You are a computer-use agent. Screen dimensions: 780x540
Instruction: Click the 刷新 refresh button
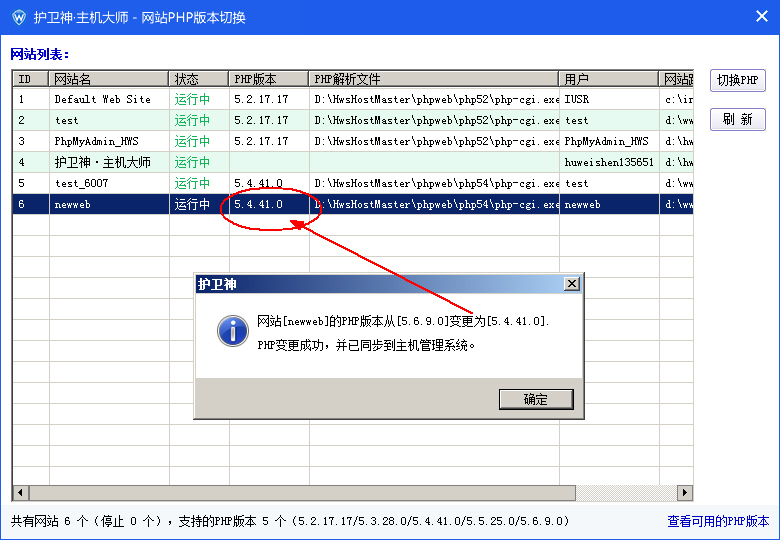point(737,119)
